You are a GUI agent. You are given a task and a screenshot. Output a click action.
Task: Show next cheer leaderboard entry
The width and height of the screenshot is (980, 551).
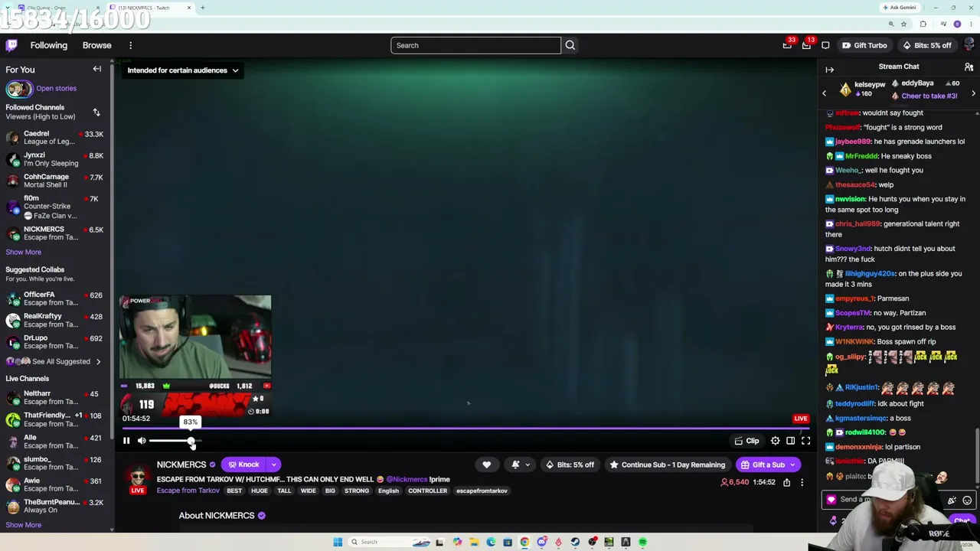pyautogui.click(x=973, y=93)
